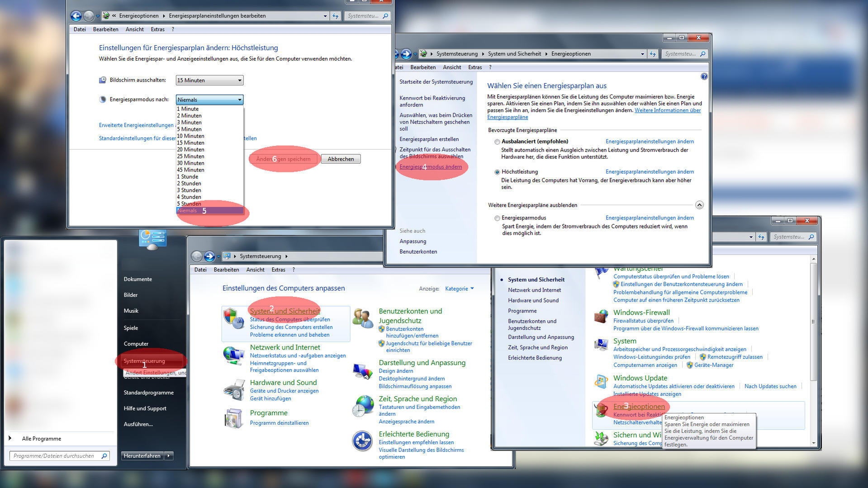Open the System und Sicherheit heading link
The height and width of the screenshot is (488, 868).
285,311
